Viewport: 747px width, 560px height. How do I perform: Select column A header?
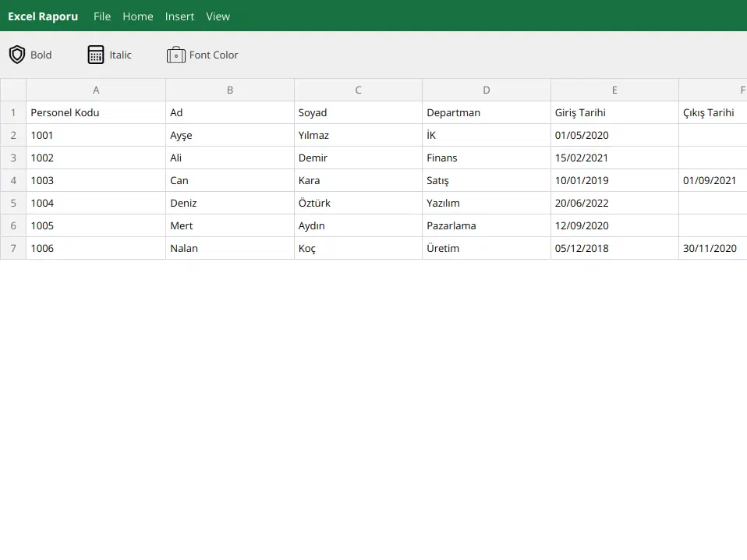96,90
